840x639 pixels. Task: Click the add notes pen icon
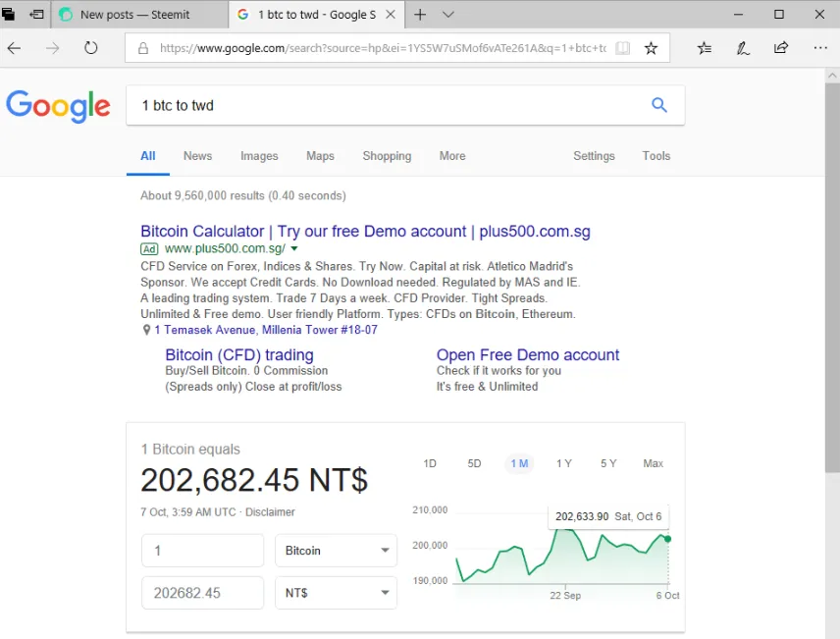point(743,48)
